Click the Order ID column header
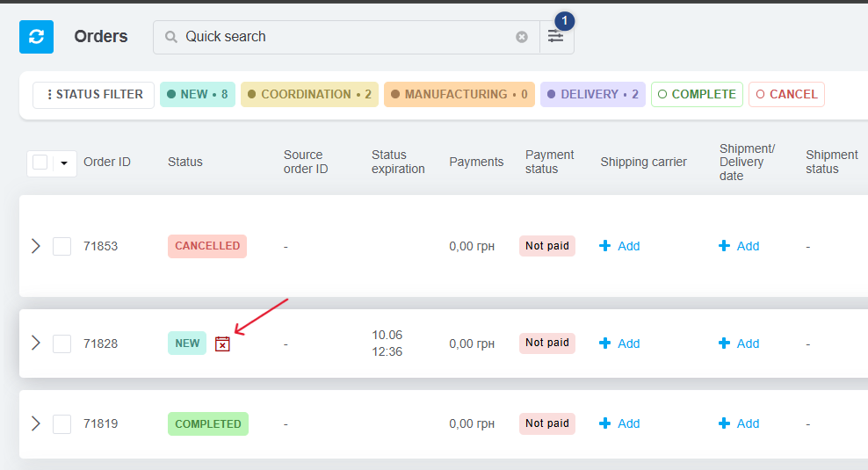Viewport: 868px width, 470px height. (107, 163)
